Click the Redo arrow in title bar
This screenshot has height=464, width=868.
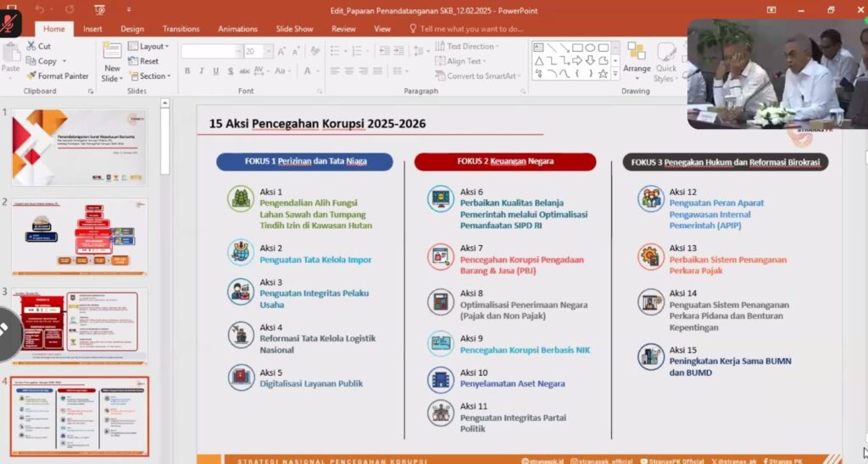(x=70, y=9)
